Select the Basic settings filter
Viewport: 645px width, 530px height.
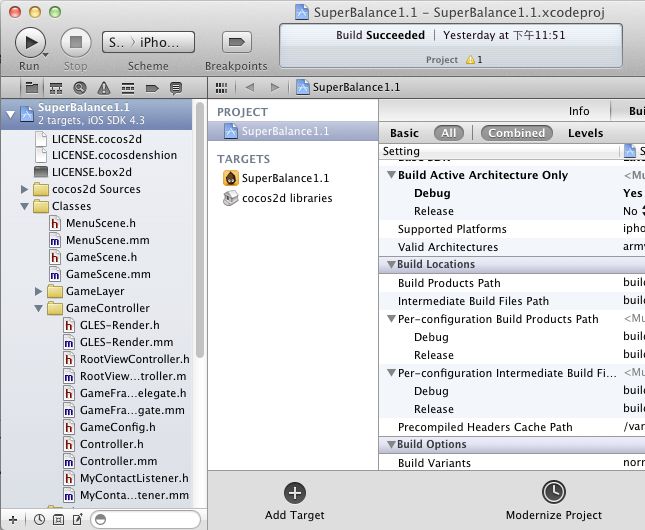point(404,133)
